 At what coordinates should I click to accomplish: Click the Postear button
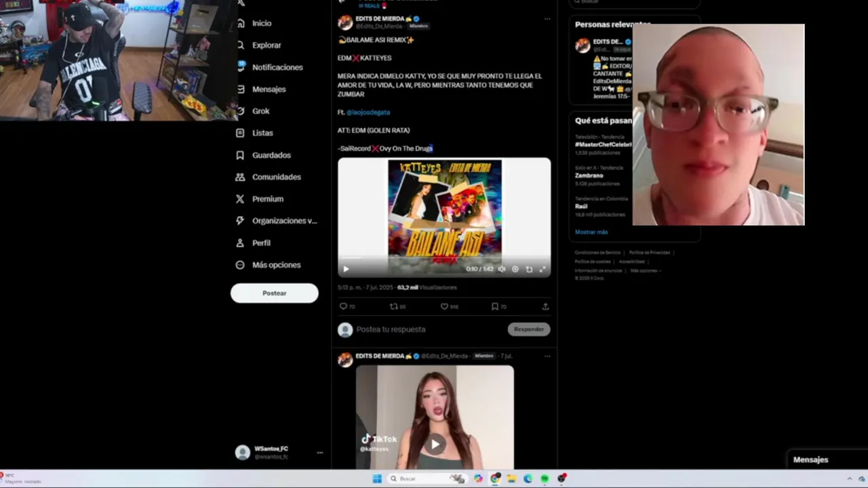275,293
